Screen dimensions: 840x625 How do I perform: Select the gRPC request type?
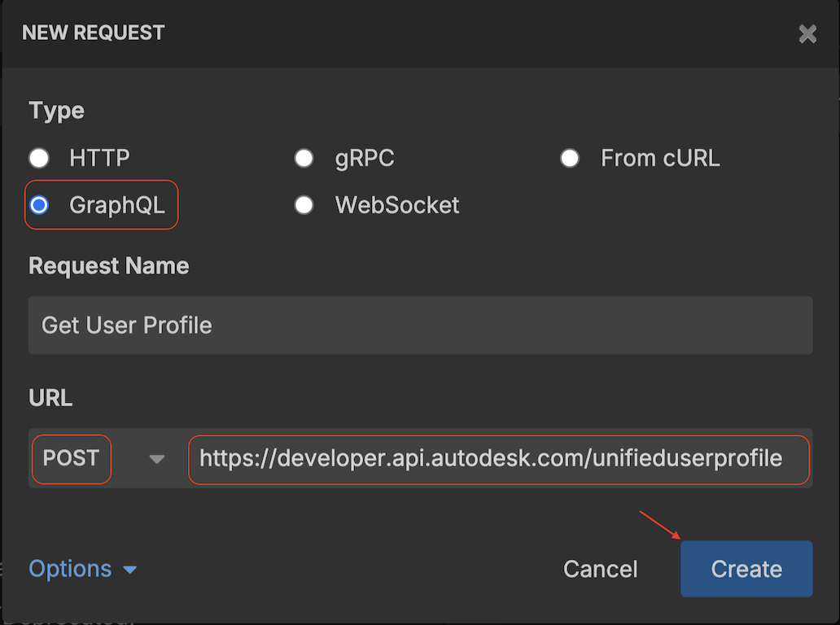pyautogui.click(x=304, y=158)
